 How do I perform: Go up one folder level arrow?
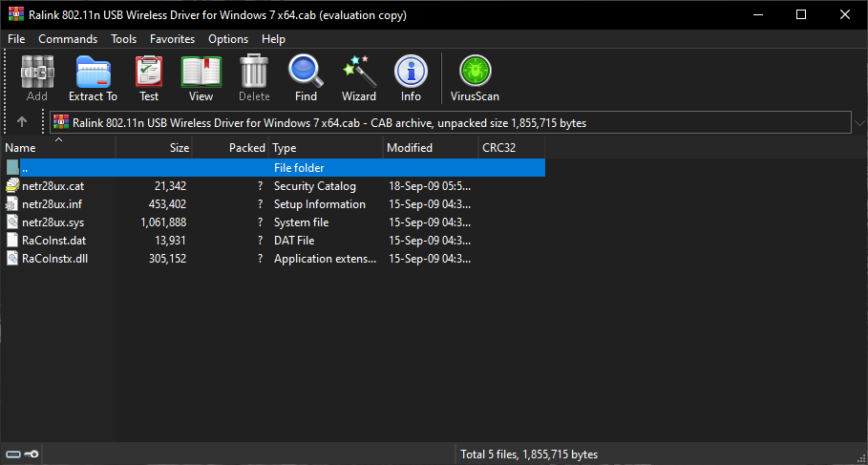(22, 122)
